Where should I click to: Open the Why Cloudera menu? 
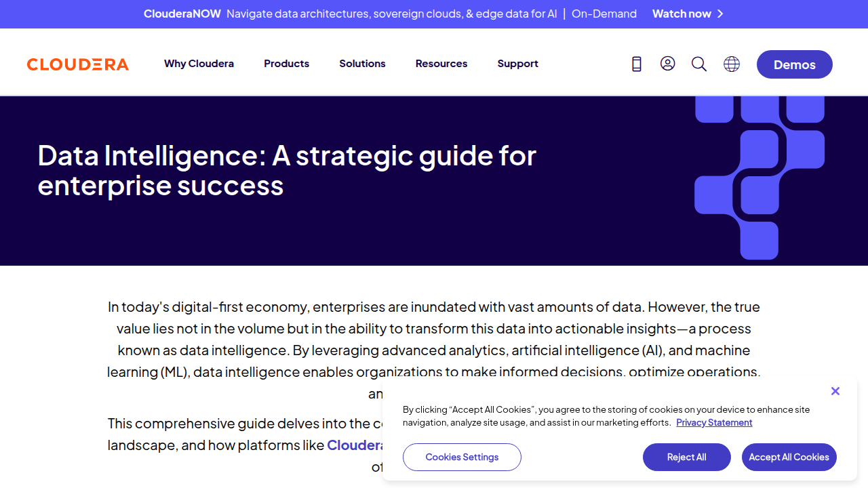pyautogui.click(x=199, y=64)
